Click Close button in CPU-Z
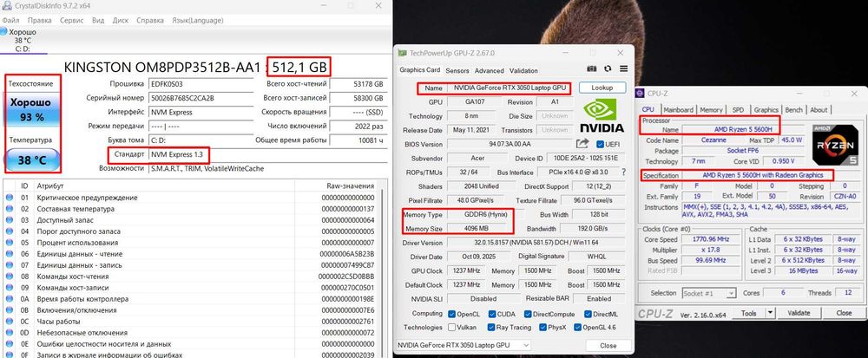This screenshot has width=868, height=358. click(845, 313)
